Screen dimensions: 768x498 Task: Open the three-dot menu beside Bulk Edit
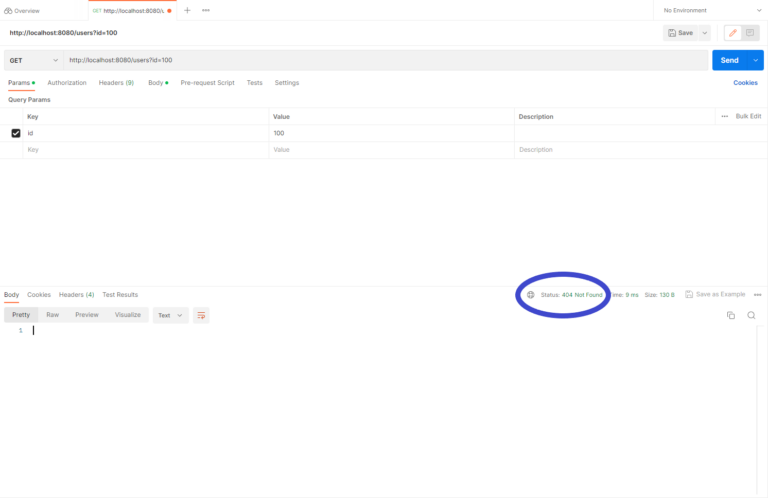coord(724,117)
